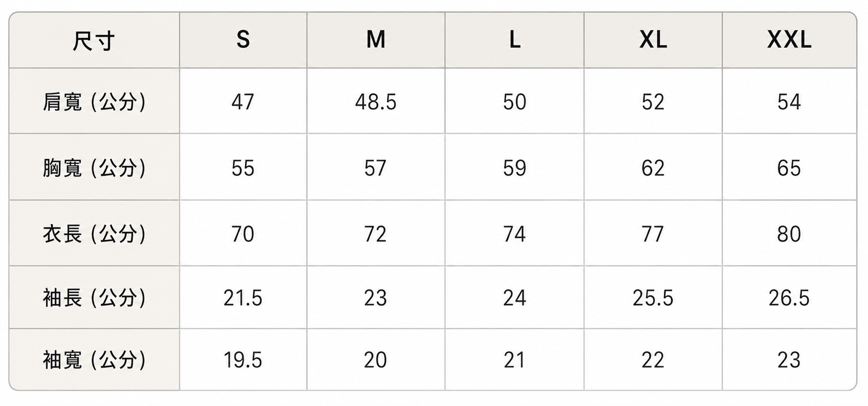Click the 尺寸 header cell

[x=94, y=40]
